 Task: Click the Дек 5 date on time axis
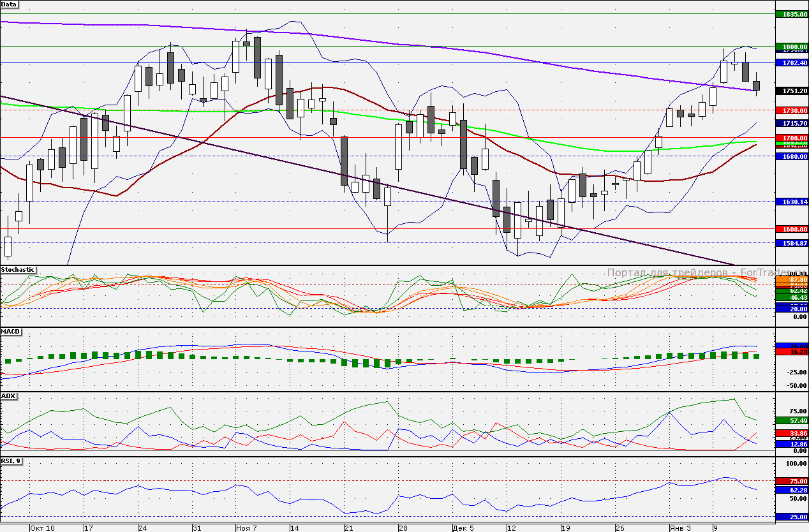463,528
